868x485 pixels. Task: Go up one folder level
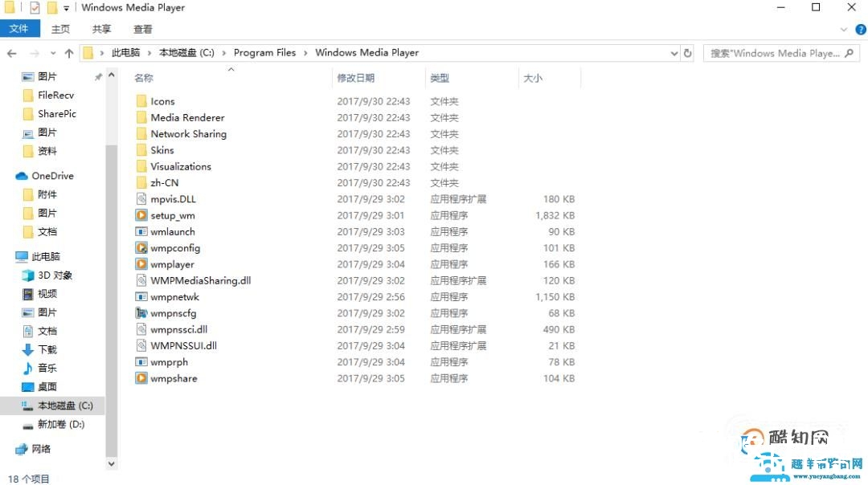click(68, 53)
